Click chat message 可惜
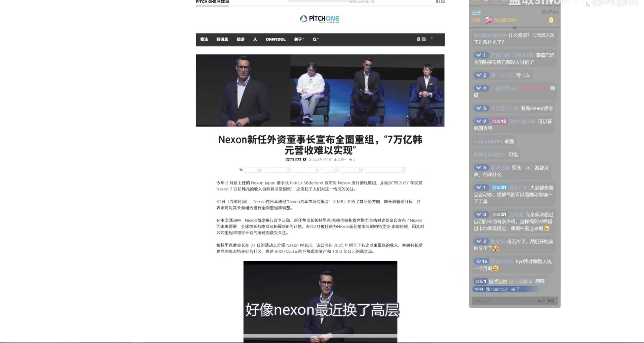This screenshot has width=644, height=343. coord(513,154)
